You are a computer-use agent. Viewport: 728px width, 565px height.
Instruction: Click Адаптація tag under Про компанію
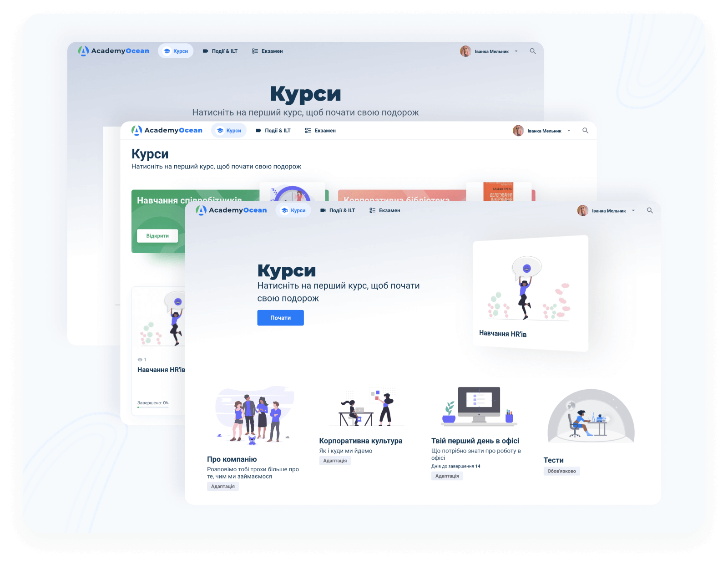pos(223,486)
